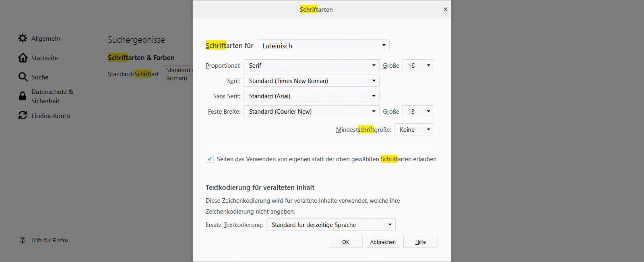Click the Abbrechen button
The height and width of the screenshot is (262, 644).
coord(383,242)
